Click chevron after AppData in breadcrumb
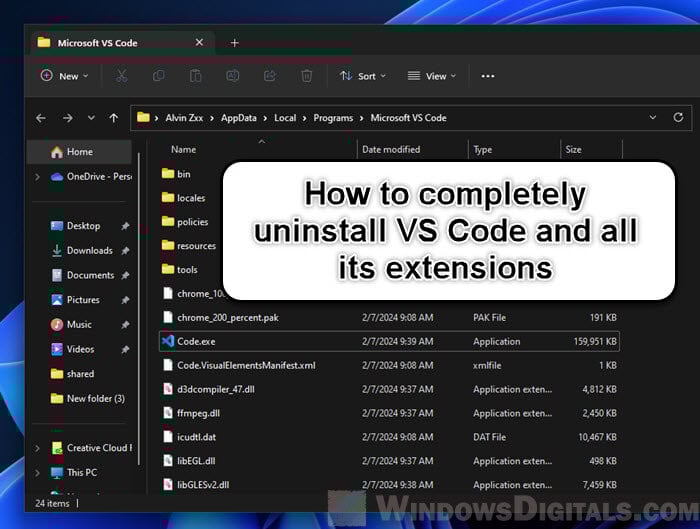Image resolution: width=700 pixels, height=529 pixels. (x=265, y=118)
